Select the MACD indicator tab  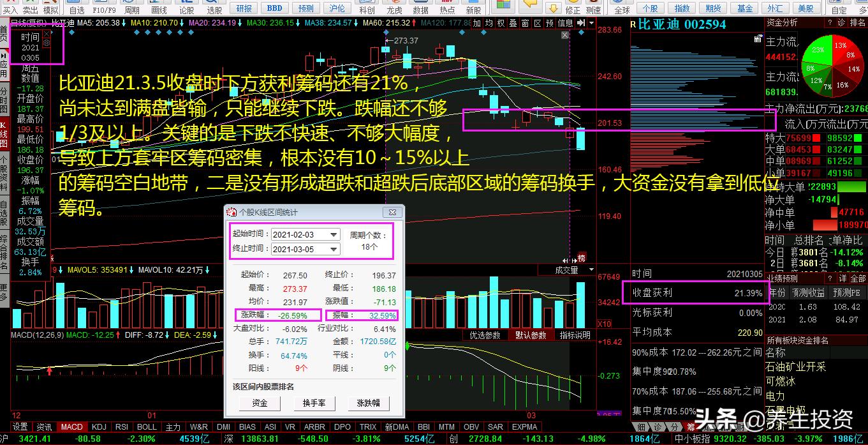coord(71,426)
